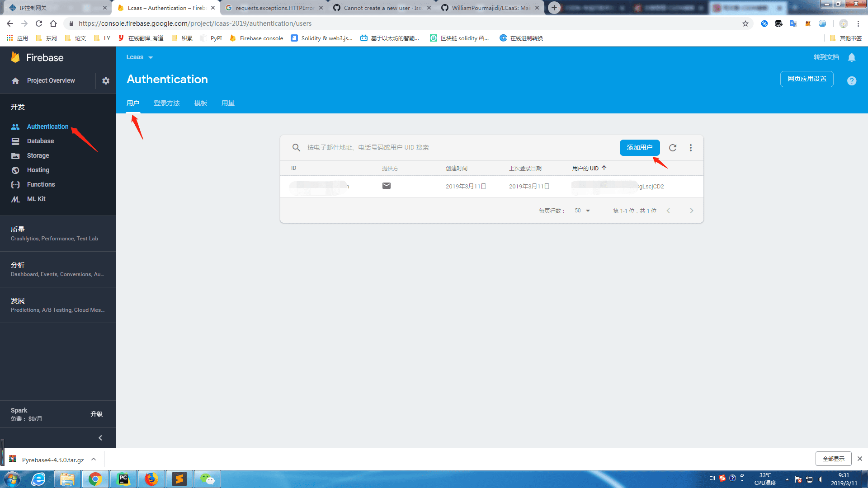This screenshot has width=868, height=488.
Task: Open the Database section in sidebar
Action: [x=41, y=141]
